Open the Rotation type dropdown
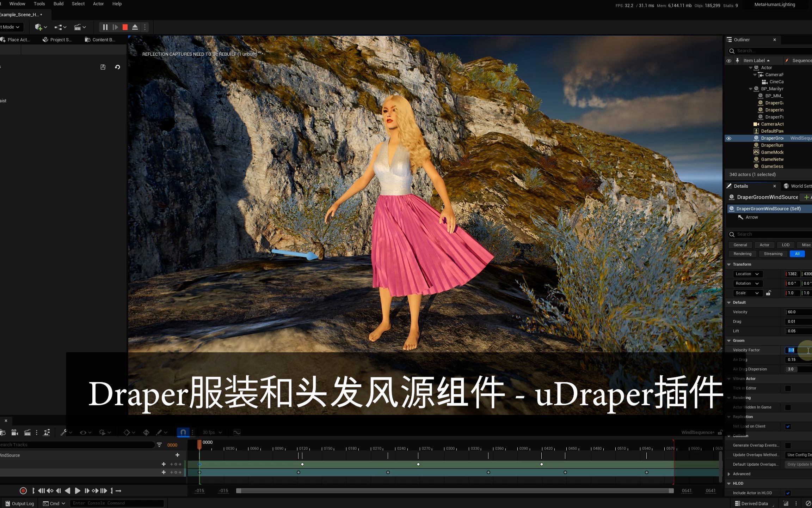This screenshot has height=508, width=812. click(x=748, y=283)
